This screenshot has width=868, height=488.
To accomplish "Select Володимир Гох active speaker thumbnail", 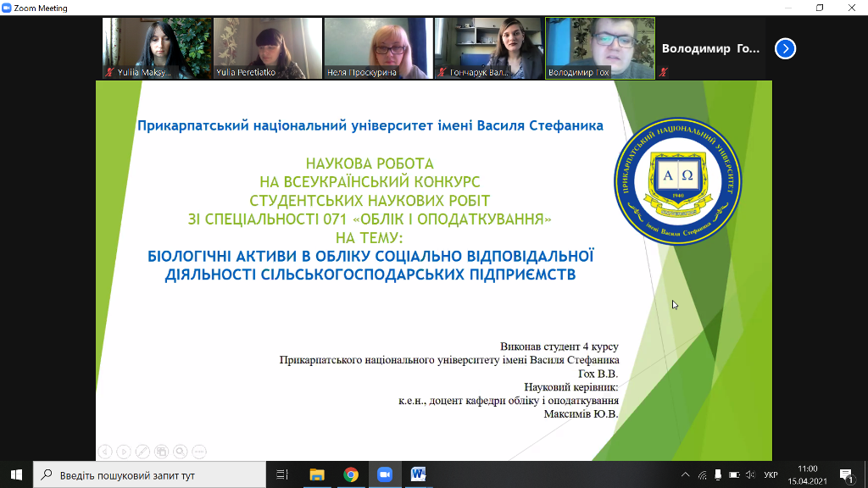I will [x=599, y=48].
